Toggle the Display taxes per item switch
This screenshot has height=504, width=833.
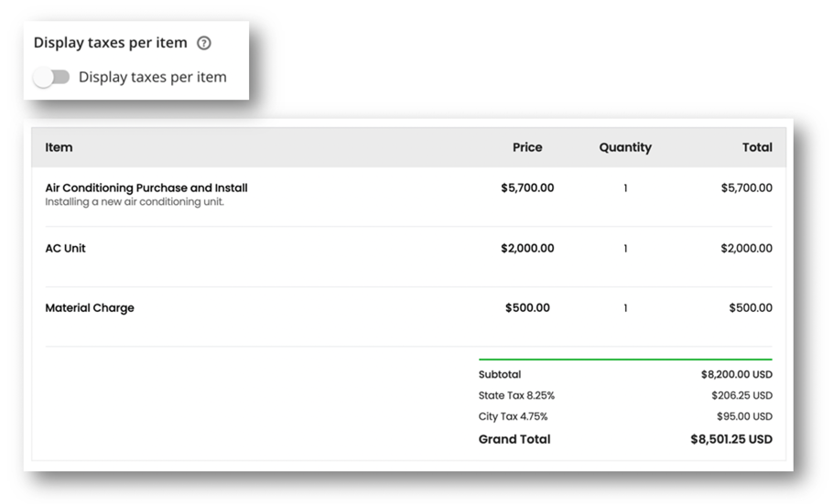point(51,78)
